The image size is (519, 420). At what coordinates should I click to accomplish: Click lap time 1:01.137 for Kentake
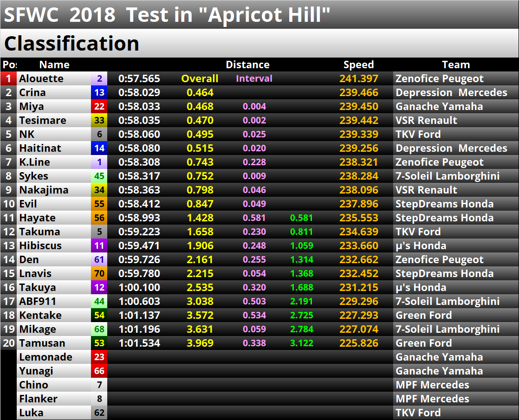tap(139, 315)
